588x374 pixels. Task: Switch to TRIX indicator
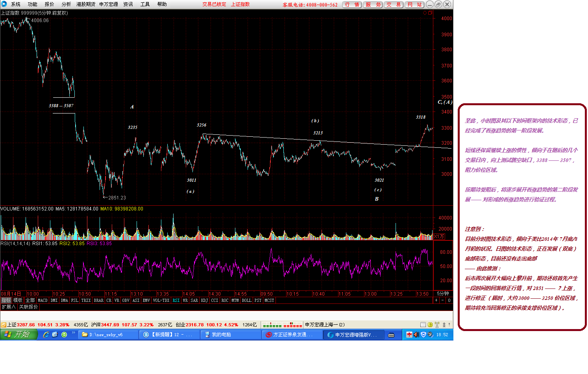click(x=86, y=300)
